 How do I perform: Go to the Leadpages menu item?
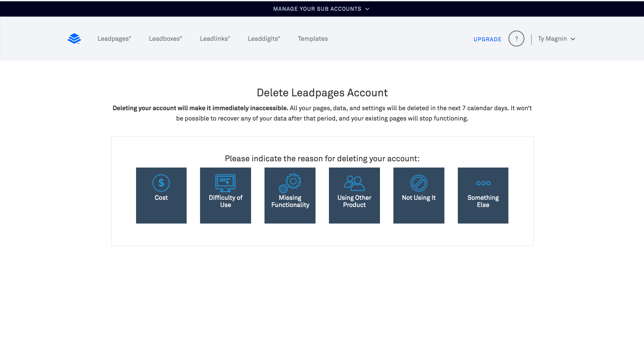point(114,39)
